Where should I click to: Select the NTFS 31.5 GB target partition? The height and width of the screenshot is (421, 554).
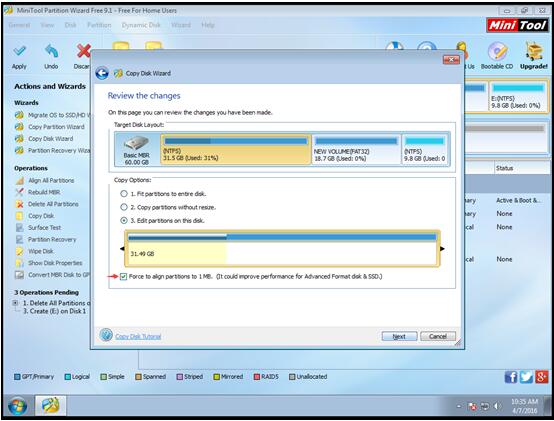[x=236, y=149]
